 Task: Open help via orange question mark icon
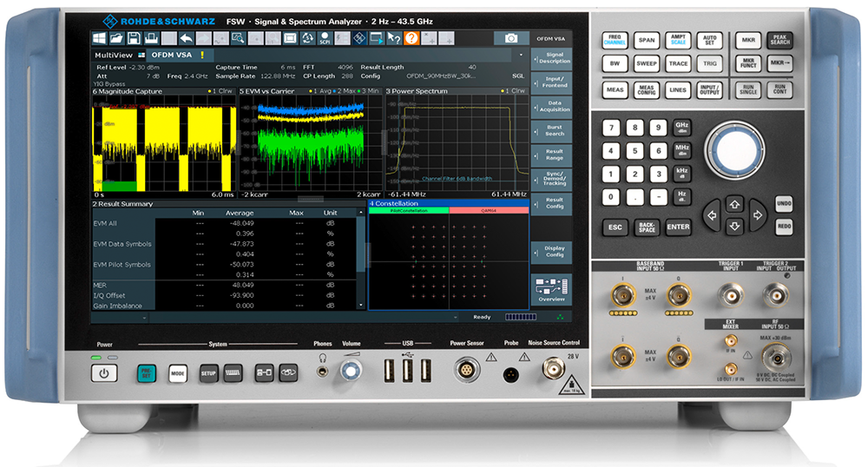point(411,38)
